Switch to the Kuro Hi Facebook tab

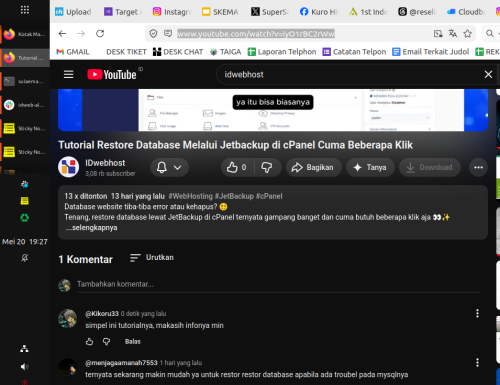[319, 12]
